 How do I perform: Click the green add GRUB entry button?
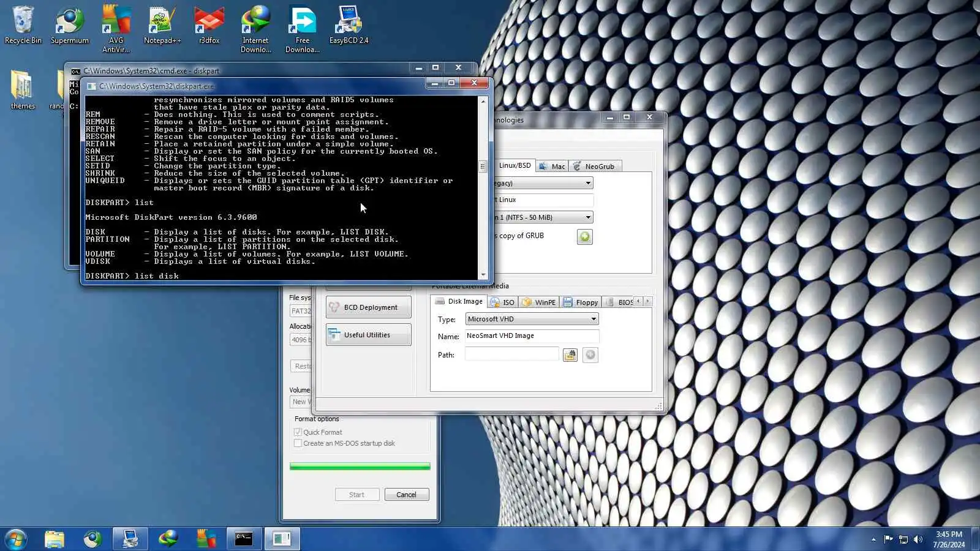click(x=585, y=237)
